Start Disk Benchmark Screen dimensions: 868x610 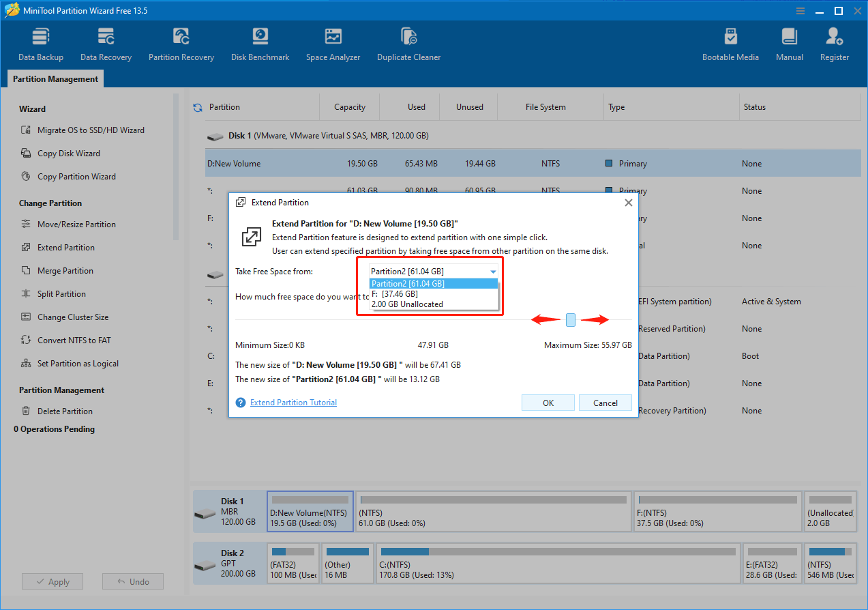click(260, 44)
